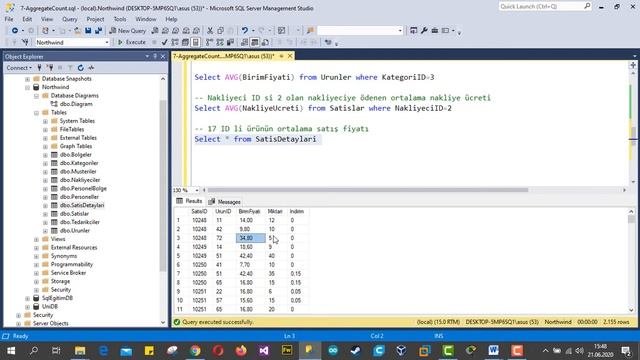Screen dimensions: 640x360
Task: Open Visual Studio from the taskbar
Action: click(x=264, y=350)
